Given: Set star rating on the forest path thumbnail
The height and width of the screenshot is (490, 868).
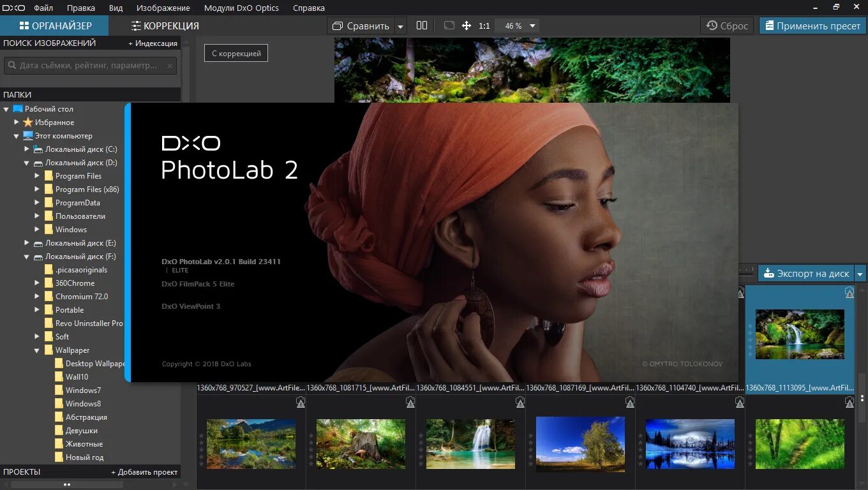Looking at the screenshot, I should point(750,449).
